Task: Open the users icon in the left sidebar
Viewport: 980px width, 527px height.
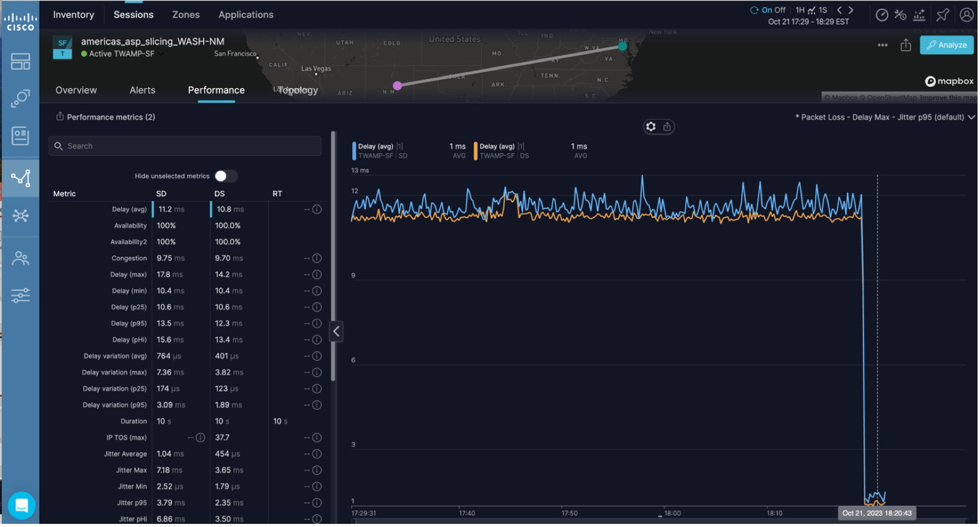Action: (x=21, y=258)
